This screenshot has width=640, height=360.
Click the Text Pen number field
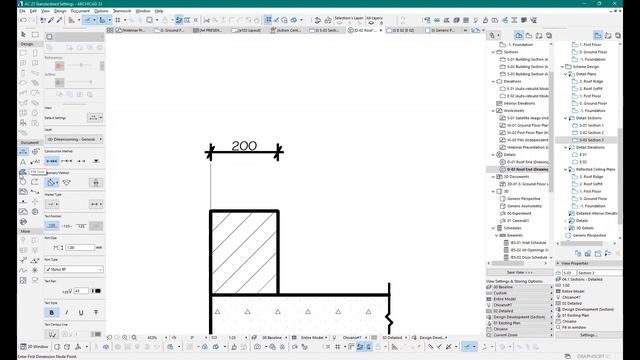(81, 291)
